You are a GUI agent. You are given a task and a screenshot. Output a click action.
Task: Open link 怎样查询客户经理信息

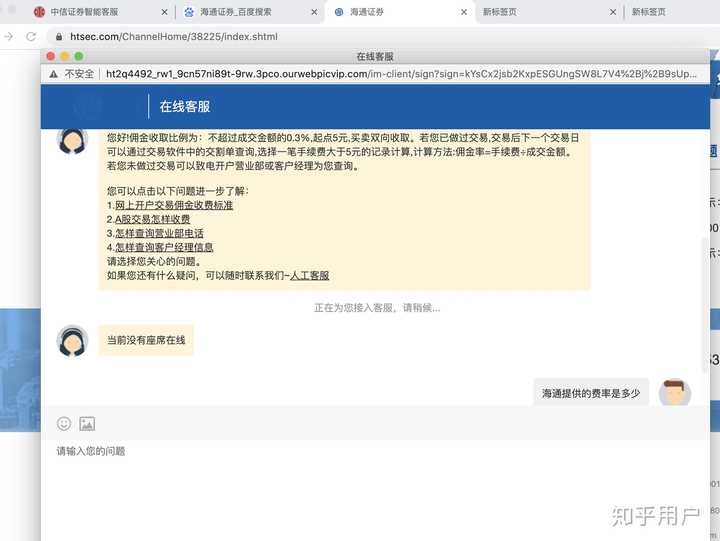point(164,248)
